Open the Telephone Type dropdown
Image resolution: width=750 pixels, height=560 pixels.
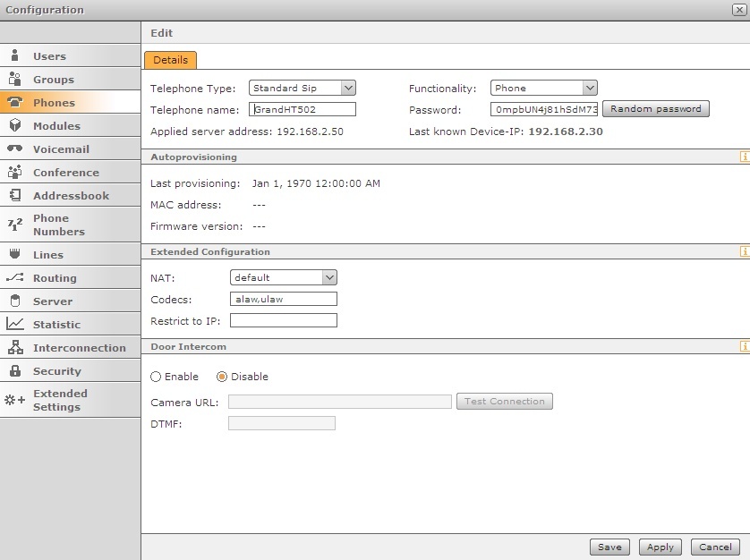303,88
